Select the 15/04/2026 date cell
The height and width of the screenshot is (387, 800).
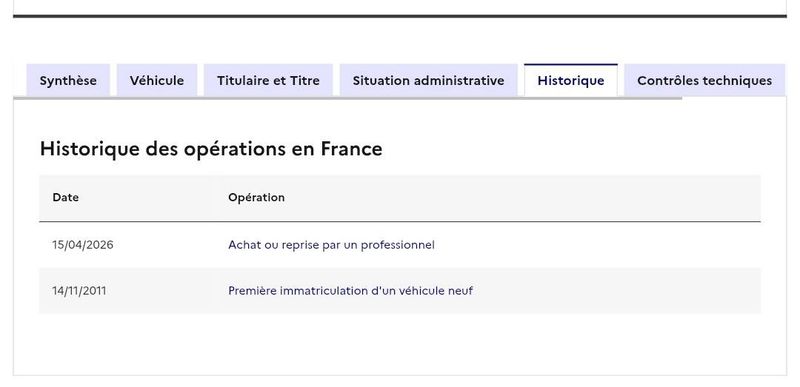point(83,245)
